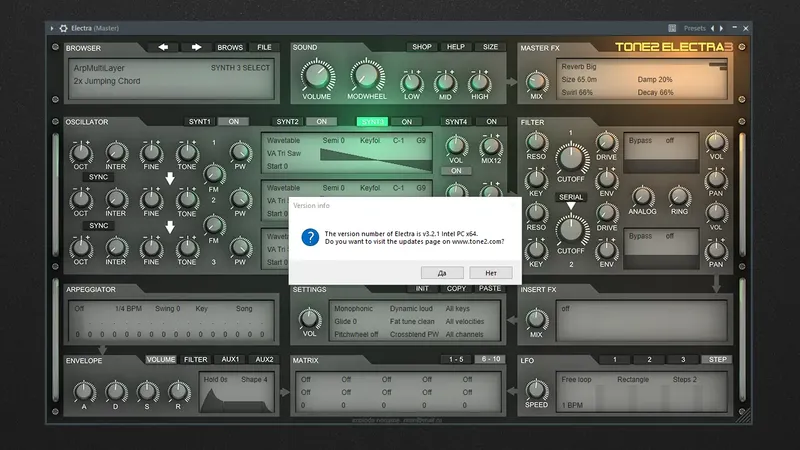Screen dimensions: 800x450
Task: Click the oscillator MIX12 knob
Action: [491, 146]
